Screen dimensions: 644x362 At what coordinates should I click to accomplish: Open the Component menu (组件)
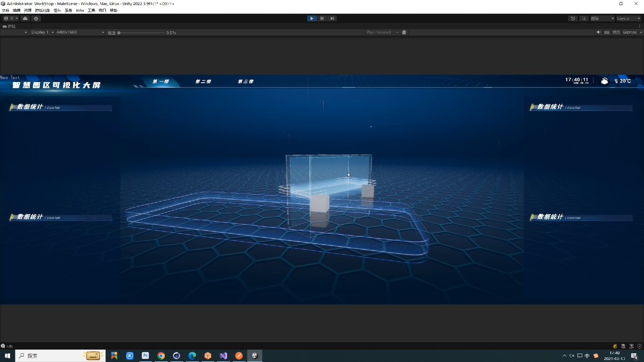[x=57, y=10]
